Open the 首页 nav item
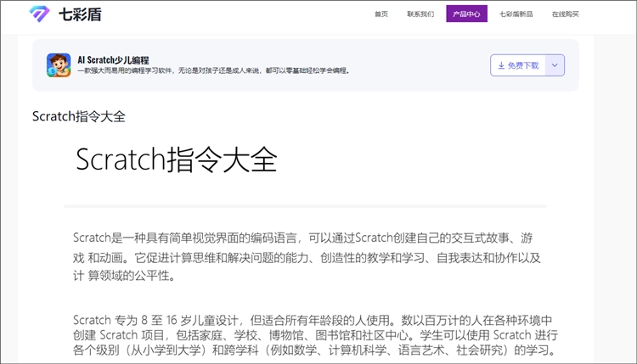The height and width of the screenshot is (364, 637). (x=381, y=14)
